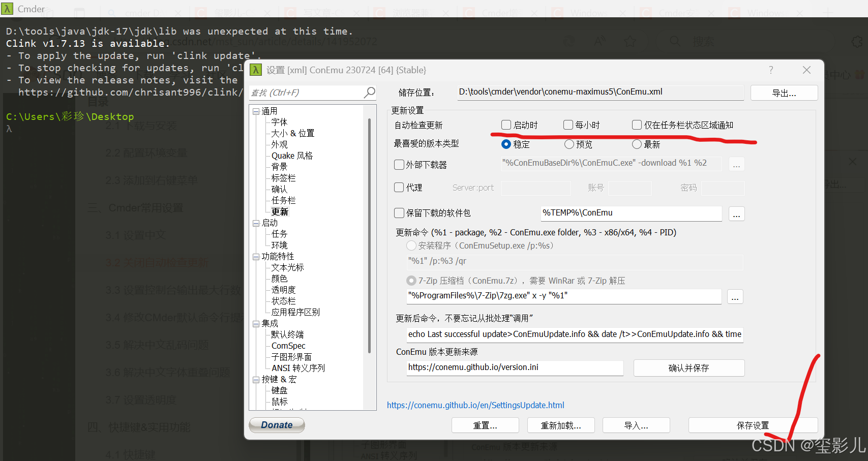Open the 字体 settings page
The image size is (868, 461).
[x=279, y=122]
